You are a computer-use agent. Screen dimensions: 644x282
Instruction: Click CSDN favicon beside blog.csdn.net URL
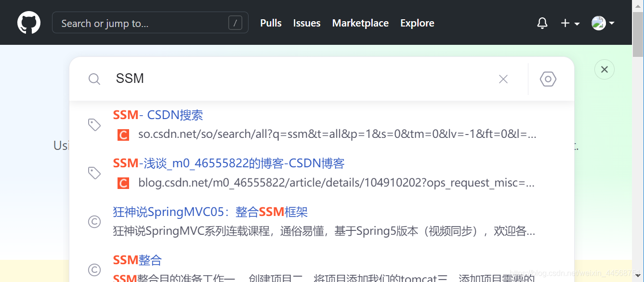[123, 183]
